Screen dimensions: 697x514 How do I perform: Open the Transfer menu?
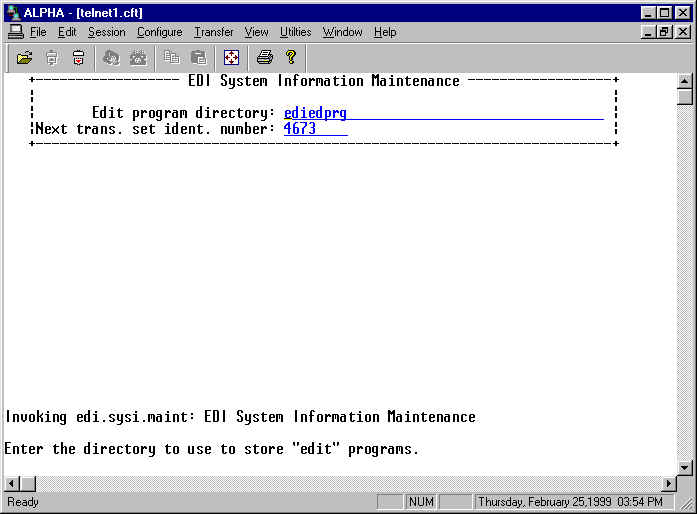point(213,32)
